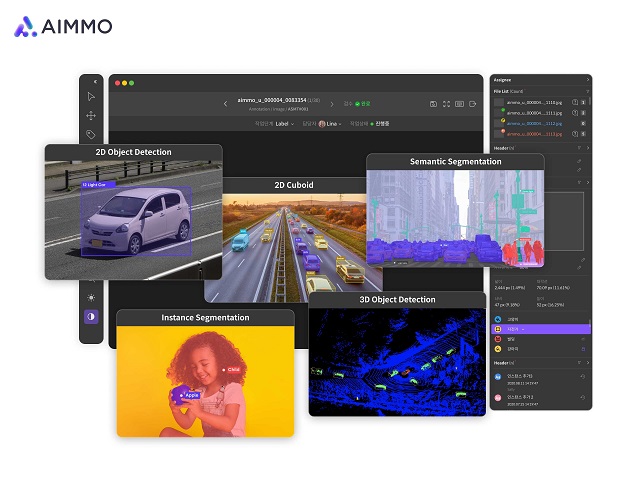Screen dimensions: 640x480
Task: Click the exit icon at top-right toolbar
Action: (x=473, y=104)
